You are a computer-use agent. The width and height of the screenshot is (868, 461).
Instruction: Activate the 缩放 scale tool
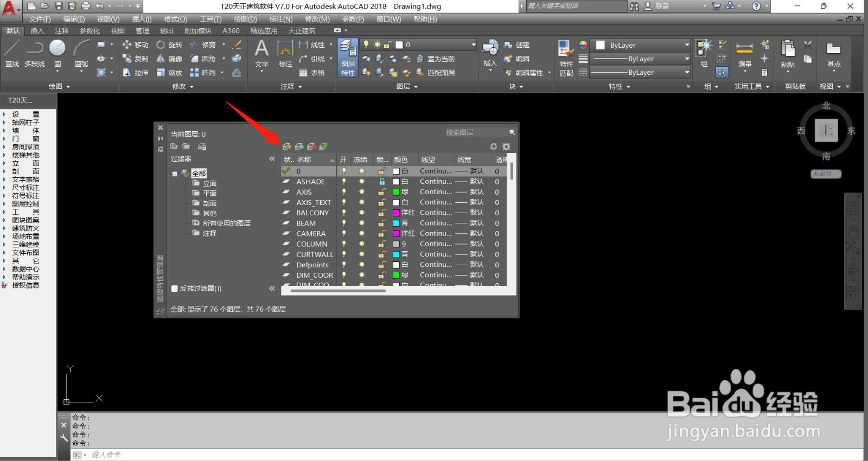[x=169, y=73]
